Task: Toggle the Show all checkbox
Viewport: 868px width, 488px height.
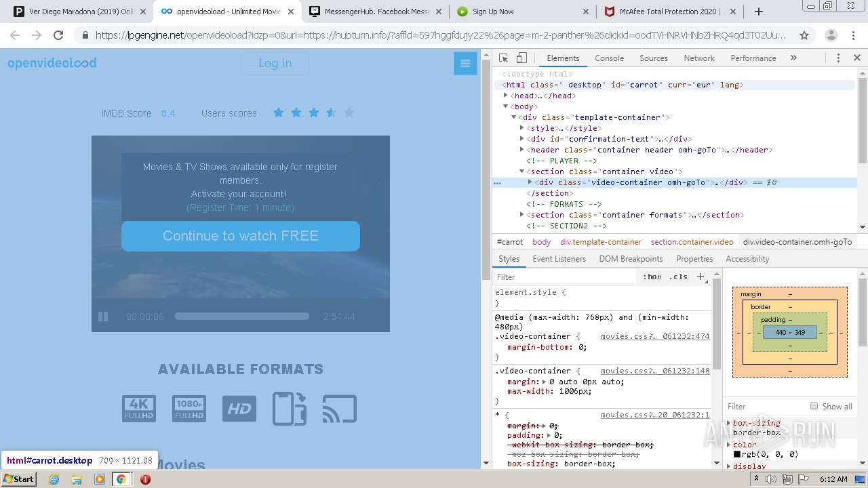Action: tap(814, 406)
